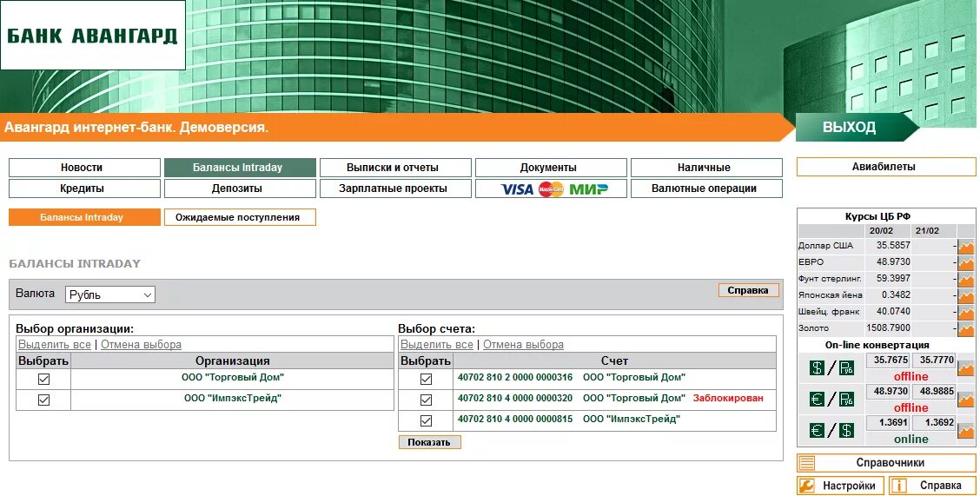Click the 48.9885 euro sell rate field
The height and width of the screenshot is (496, 980).
click(x=934, y=391)
